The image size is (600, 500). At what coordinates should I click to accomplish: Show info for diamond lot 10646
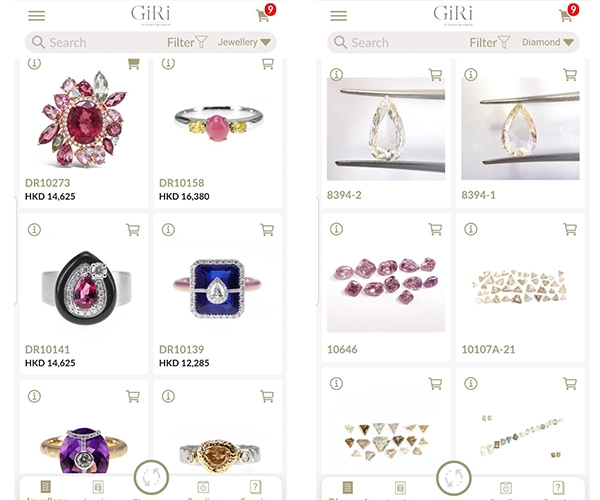point(336,229)
